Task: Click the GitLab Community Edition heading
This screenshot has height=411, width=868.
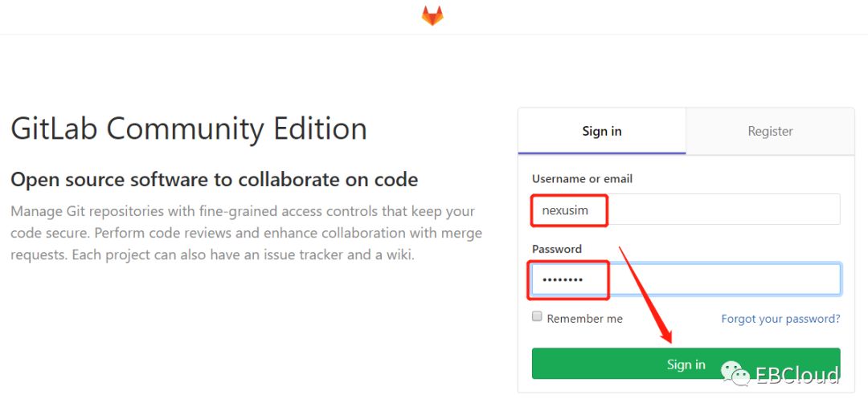Action: pos(189,129)
